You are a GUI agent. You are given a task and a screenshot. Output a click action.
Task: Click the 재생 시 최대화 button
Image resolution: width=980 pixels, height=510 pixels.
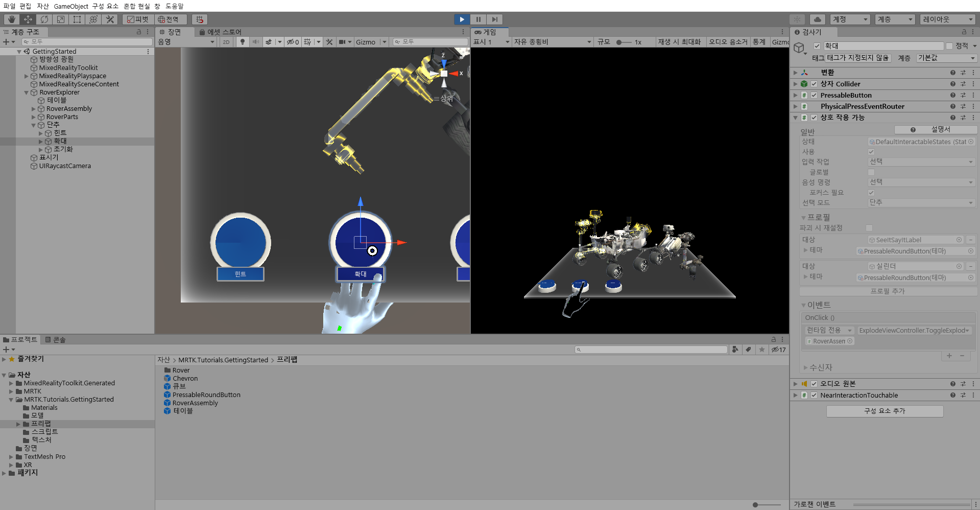(679, 42)
